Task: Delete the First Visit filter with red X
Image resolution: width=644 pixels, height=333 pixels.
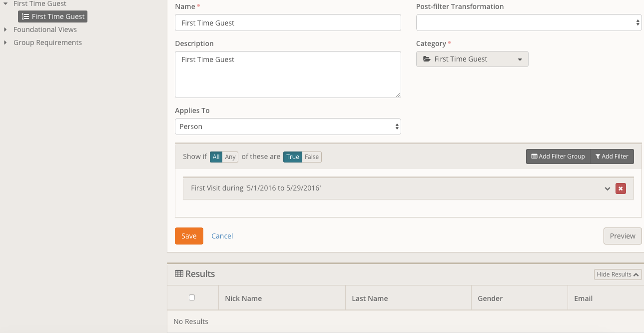Action: coord(621,188)
